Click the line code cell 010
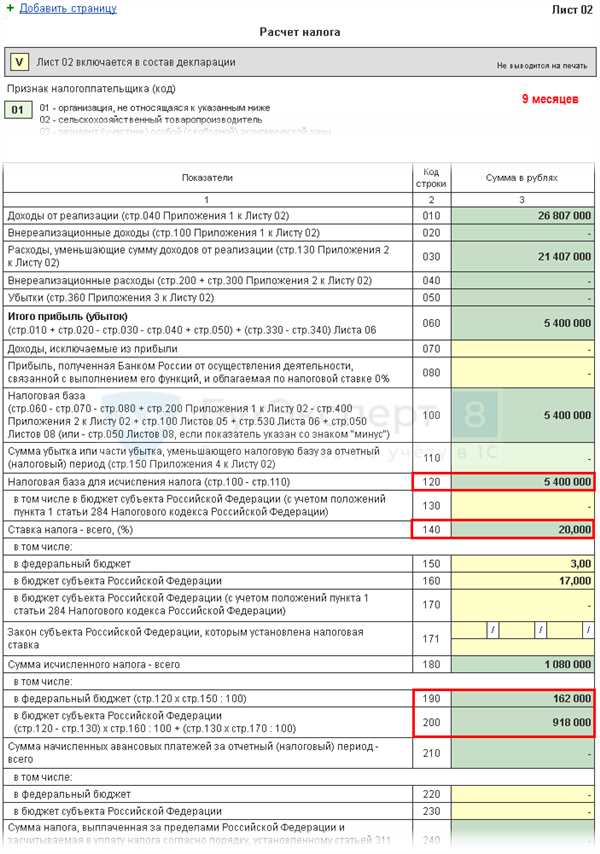Screen dimensions: 600x854 tap(431, 216)
